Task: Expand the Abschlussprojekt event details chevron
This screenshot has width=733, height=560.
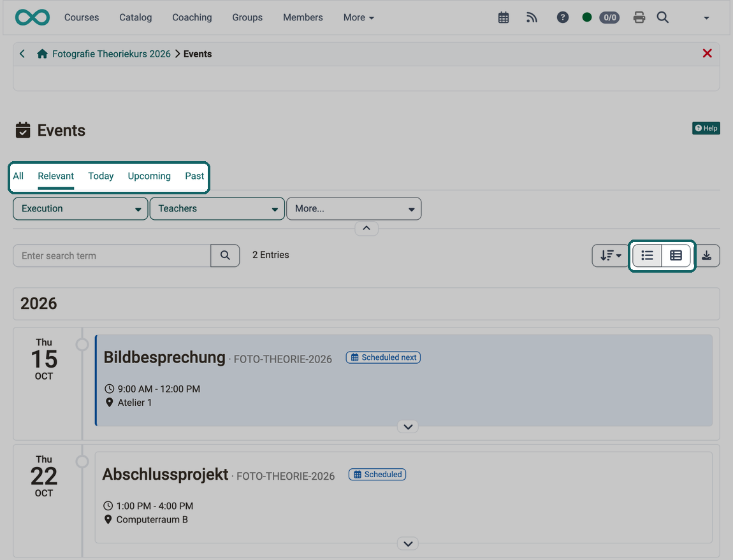Action: pos(408,543)
